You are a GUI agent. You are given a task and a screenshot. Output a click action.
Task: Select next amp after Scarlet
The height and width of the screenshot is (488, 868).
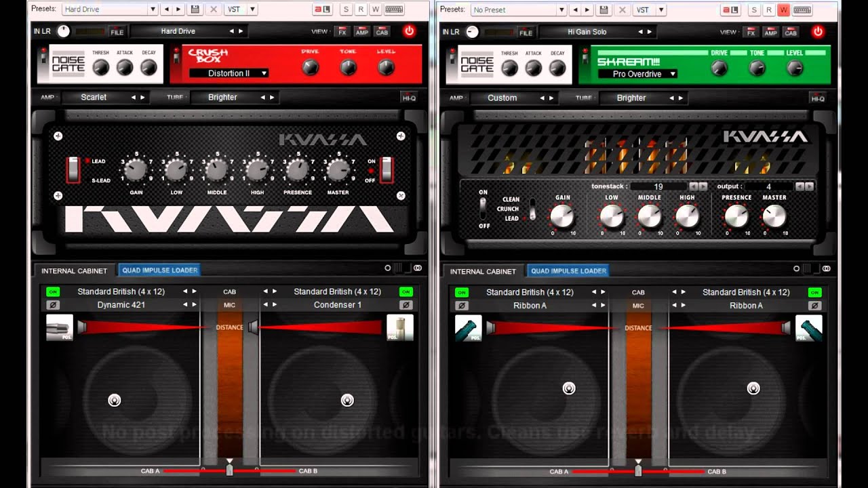pyautogui.click(x=142, y=98)
